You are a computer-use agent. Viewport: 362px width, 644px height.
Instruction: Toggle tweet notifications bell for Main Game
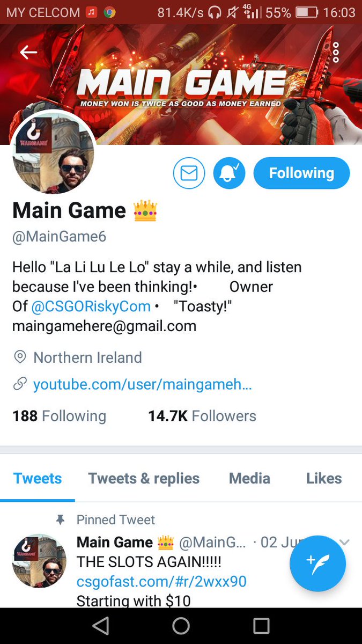coord(229,173)
